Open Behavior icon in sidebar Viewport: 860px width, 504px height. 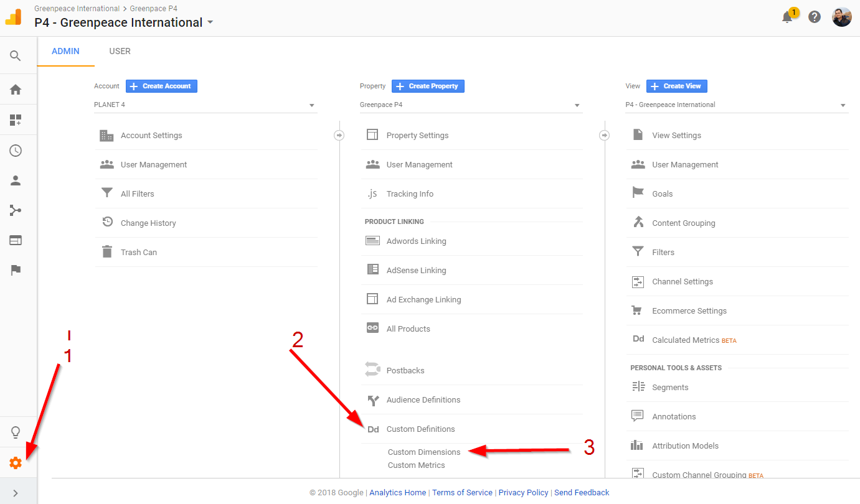(16, 240)
